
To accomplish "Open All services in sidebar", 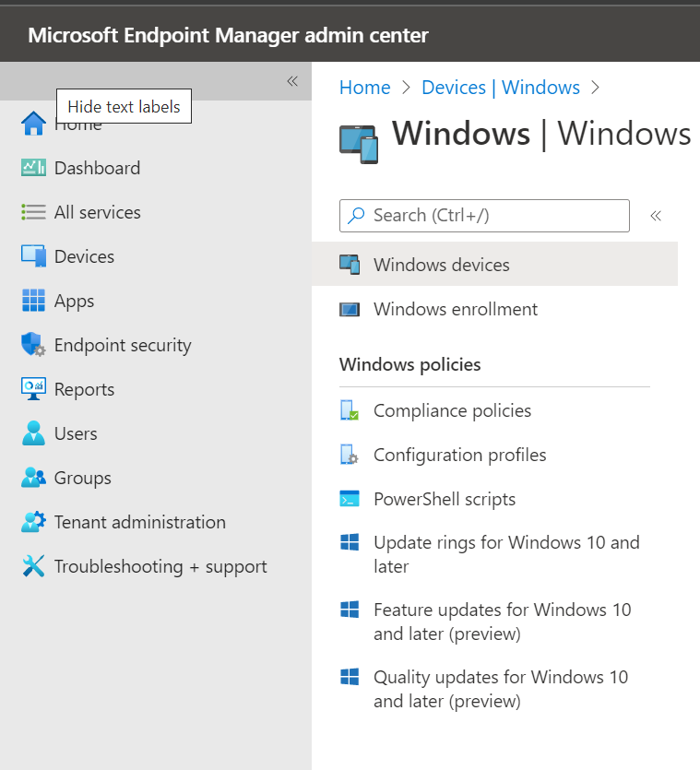I will pyautogui.click(x=97, y=212).
